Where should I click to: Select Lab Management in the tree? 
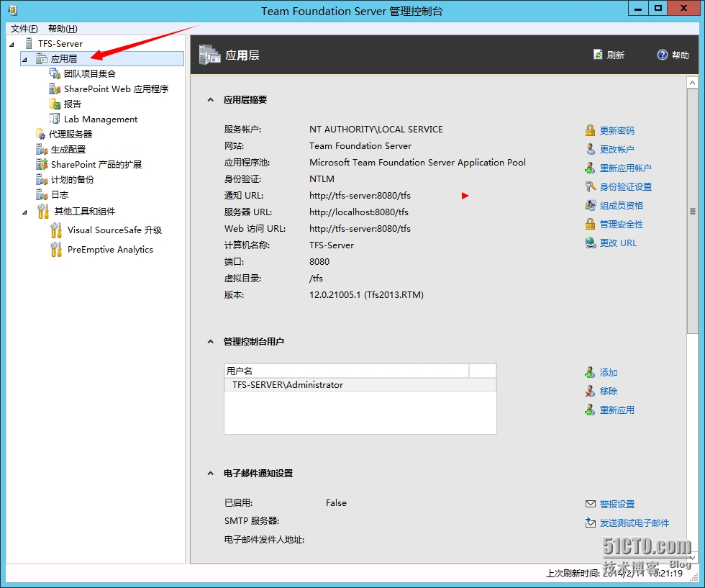(101, 119)
